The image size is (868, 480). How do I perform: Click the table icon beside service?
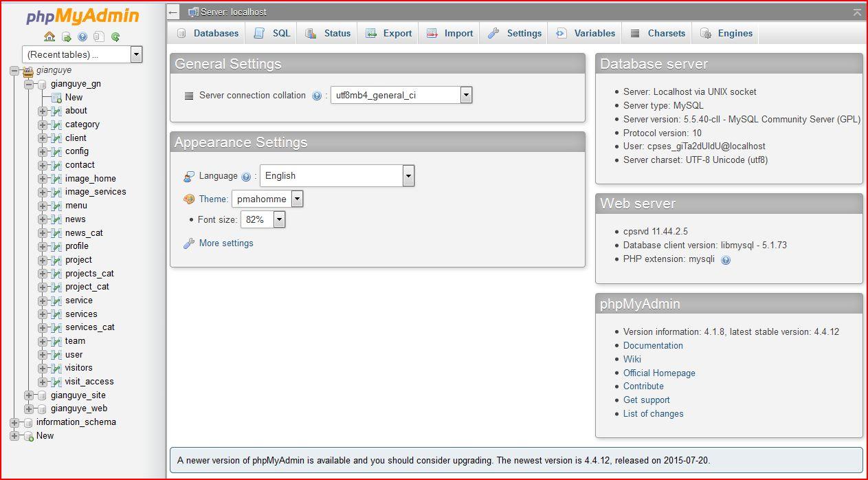(56, 301)
